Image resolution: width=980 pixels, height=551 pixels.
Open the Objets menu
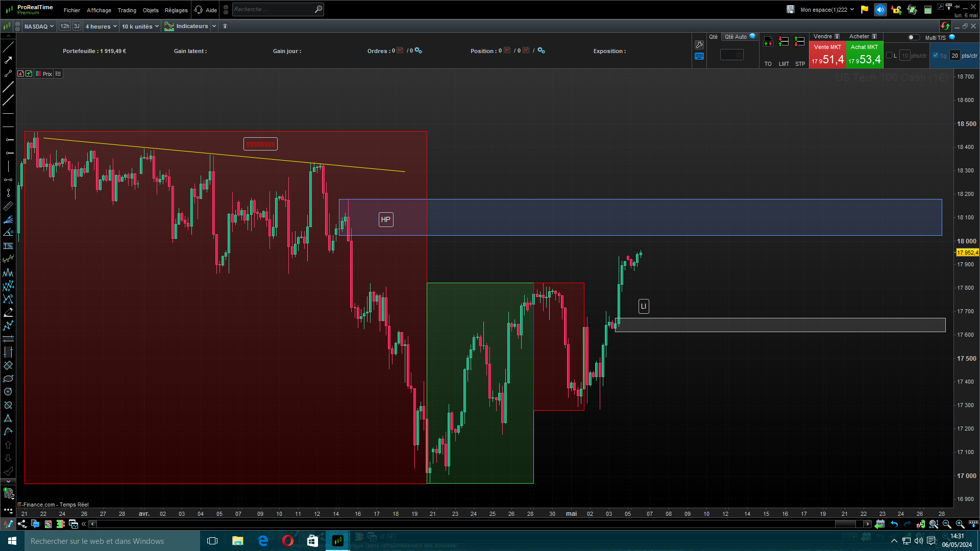[151, 10]
